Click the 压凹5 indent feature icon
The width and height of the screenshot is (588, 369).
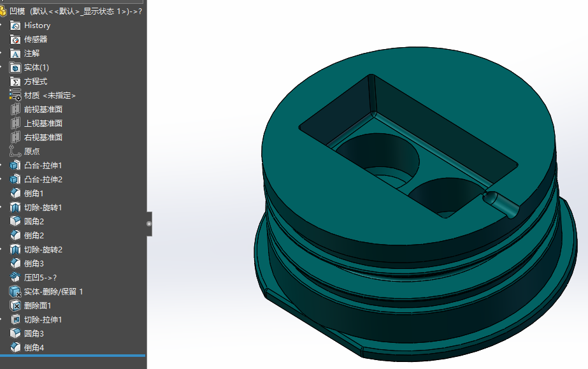point(15,277)
